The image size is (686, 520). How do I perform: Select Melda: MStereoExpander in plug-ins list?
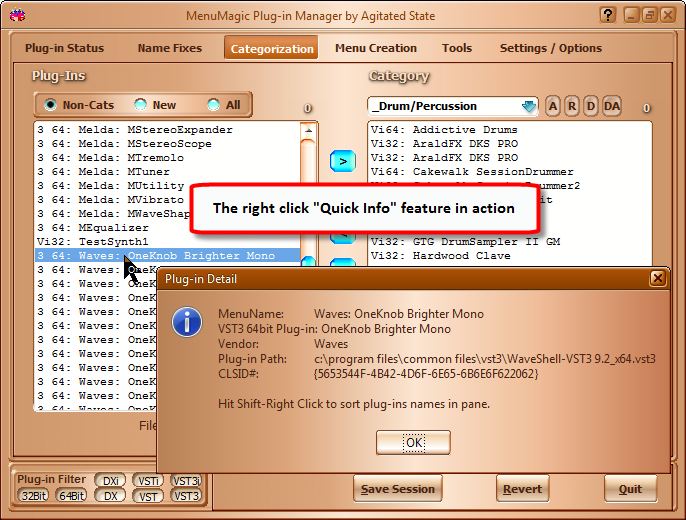click(167, 130)
